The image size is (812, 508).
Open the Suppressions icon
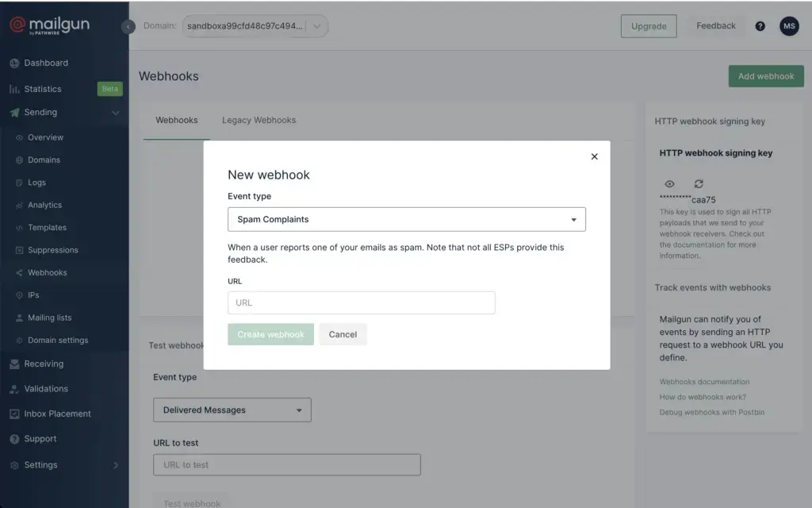19,250
